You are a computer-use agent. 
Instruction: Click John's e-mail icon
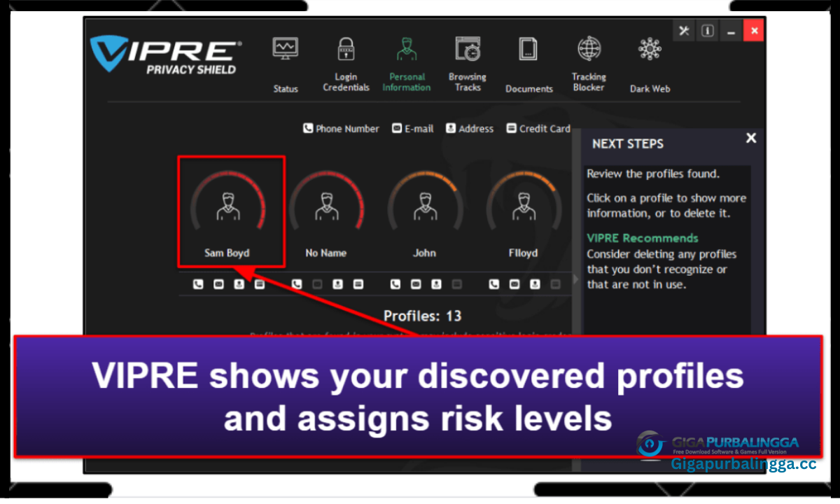point(416,284)
